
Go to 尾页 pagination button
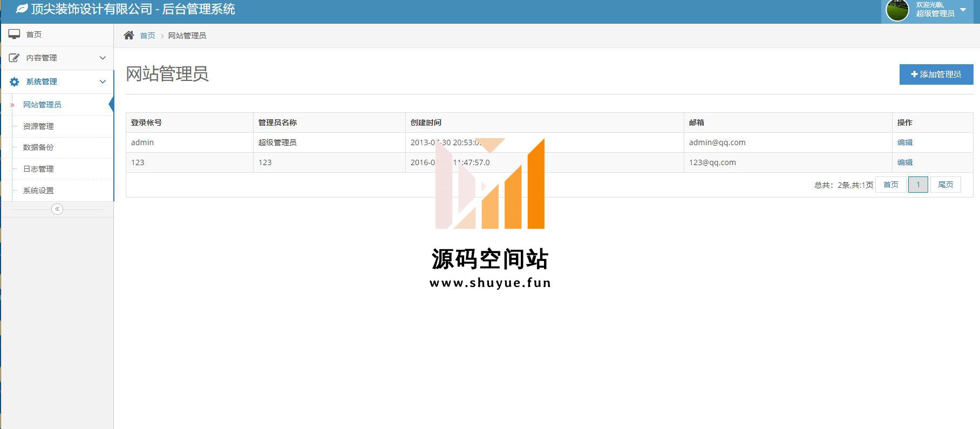(945, 185)
